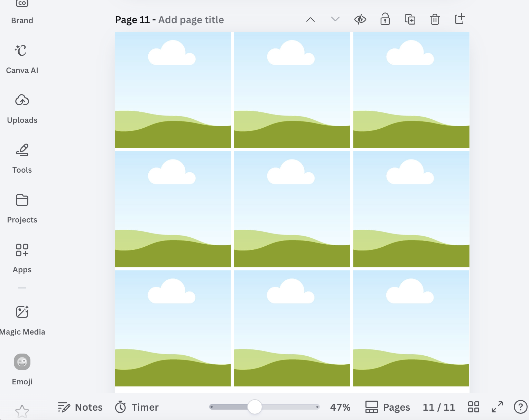Open the zoom percentage 47% menu
529x420 pixels.
tap(340, 407)
